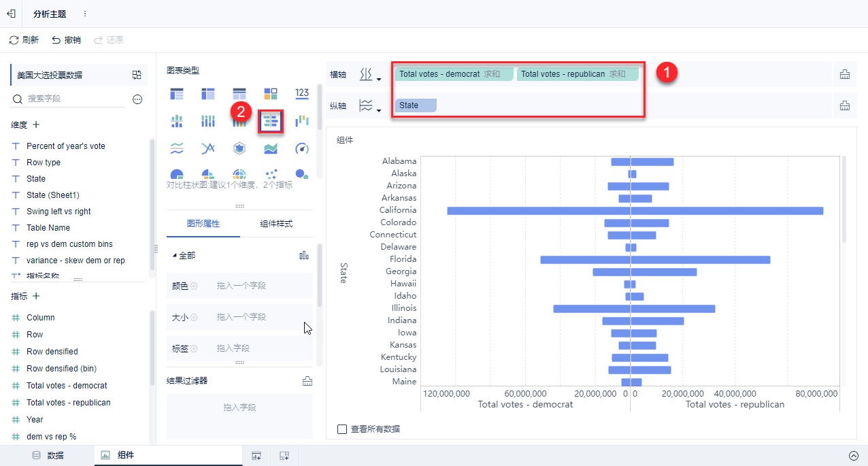This screenshot has width=868, height=466.
Task: Select the color table chart type
Action: [x=271, y=93]
